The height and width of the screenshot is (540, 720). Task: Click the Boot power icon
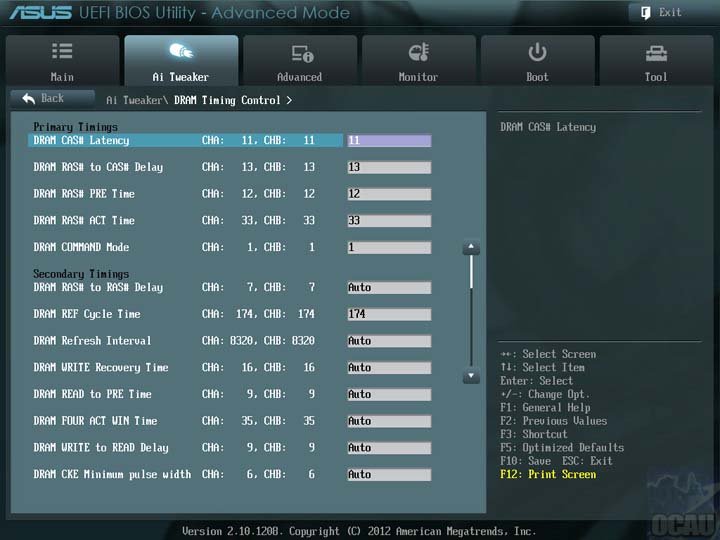click(537, 52)
